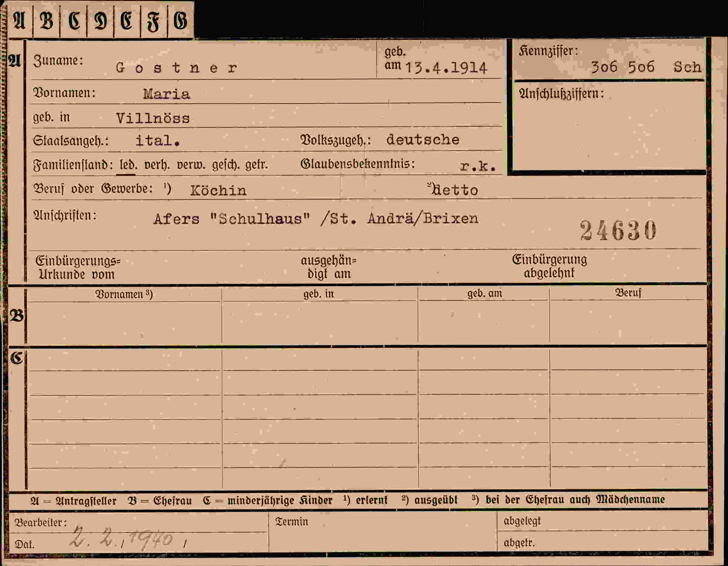The height and width of the screenshot is (566, 728).
Task: Click the section B 'Vornamen' column header
Action: tap(124, 294)
